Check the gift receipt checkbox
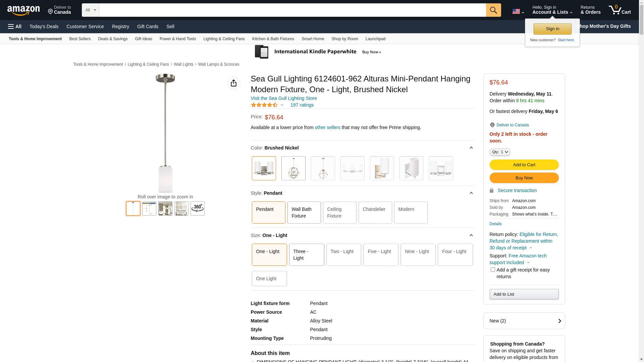The image size is (644, 362). pos(493,270)
